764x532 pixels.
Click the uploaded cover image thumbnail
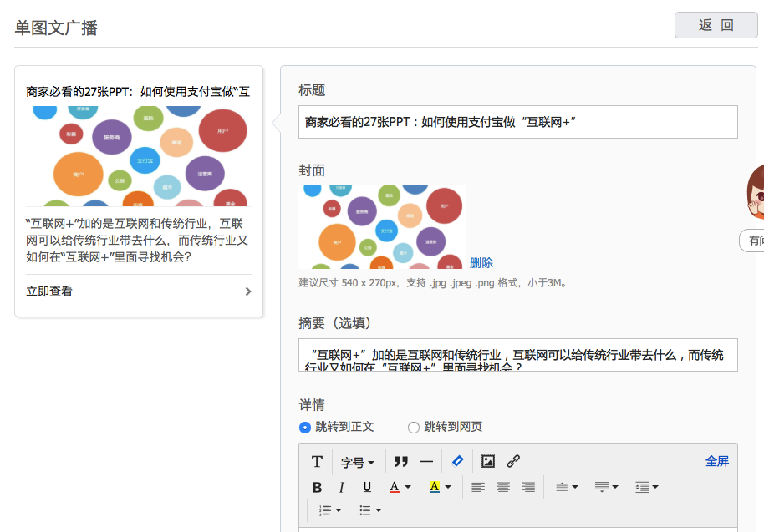pyautogui.click(x=382, y=227)
